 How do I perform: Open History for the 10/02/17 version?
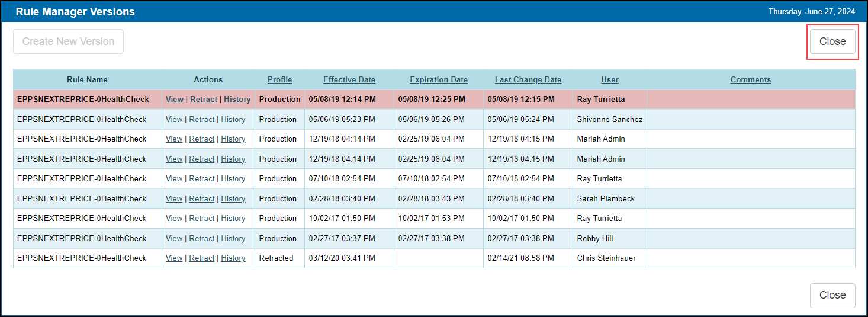[x=233, y=218]
